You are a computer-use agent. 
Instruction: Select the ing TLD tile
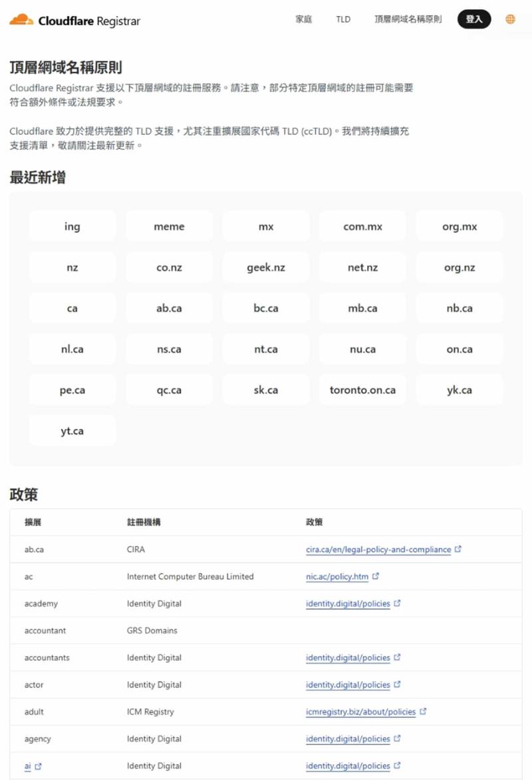point(72,226)
